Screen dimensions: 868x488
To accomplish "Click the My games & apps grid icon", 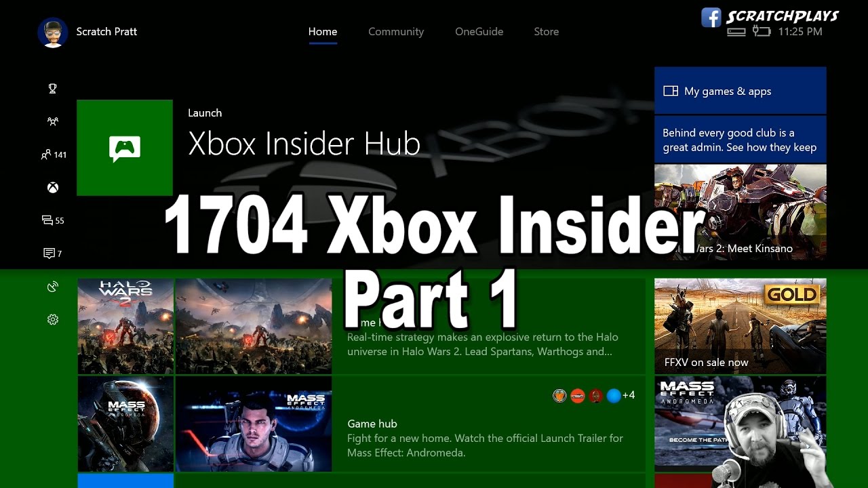I will (x=671, y=91).
